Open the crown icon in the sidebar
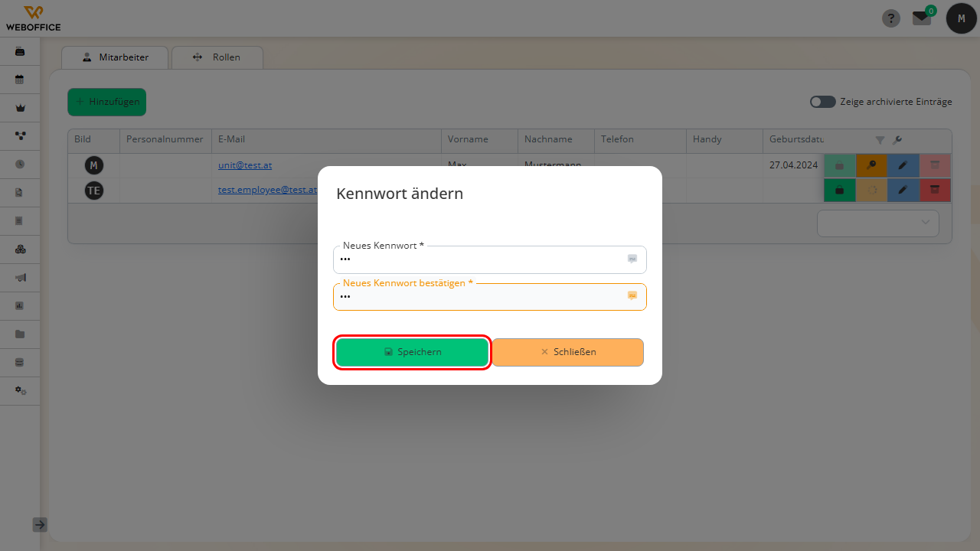Screen dimensions: 980x551 (x=20, y=108)
